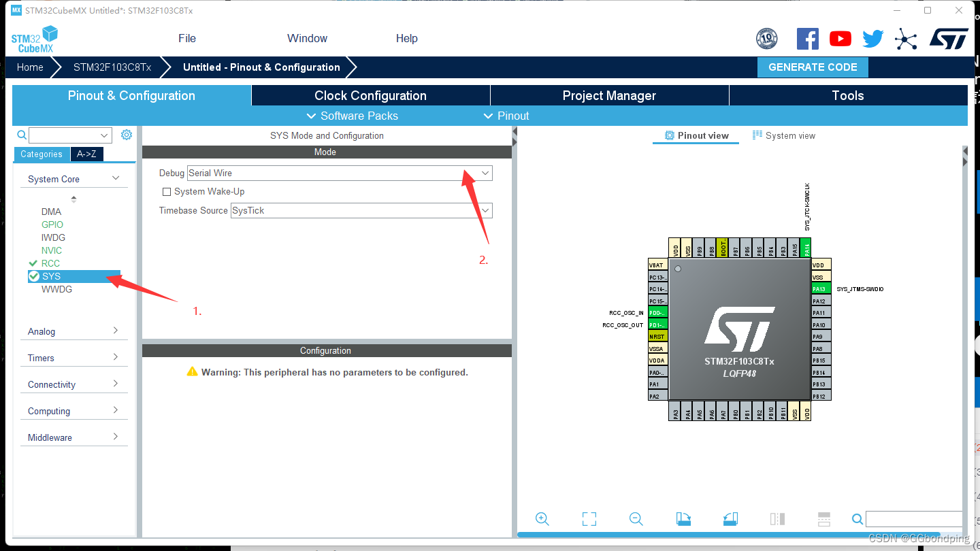The image size is (980, 551).
Task: Rotate the chip counter-clockwise
Action: 730,519
